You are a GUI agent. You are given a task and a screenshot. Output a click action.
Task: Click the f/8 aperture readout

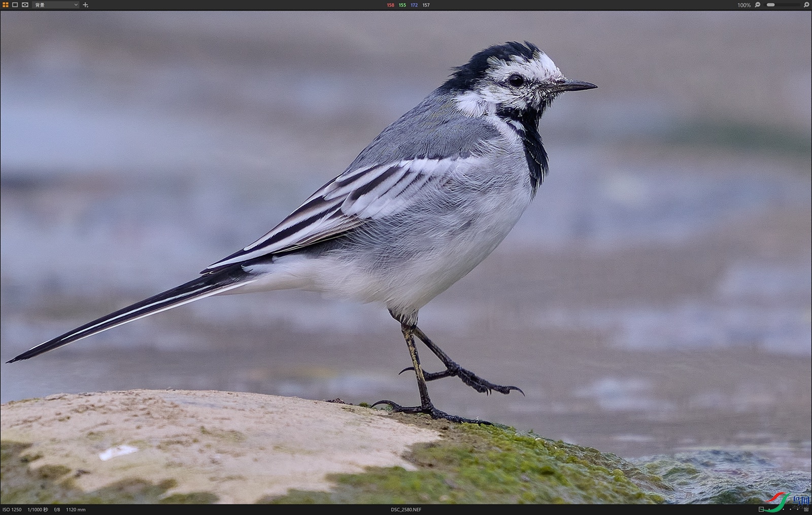pos(57,509)
